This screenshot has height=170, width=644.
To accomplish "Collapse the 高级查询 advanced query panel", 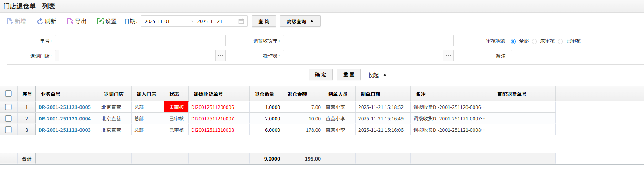I will point(300,21).
